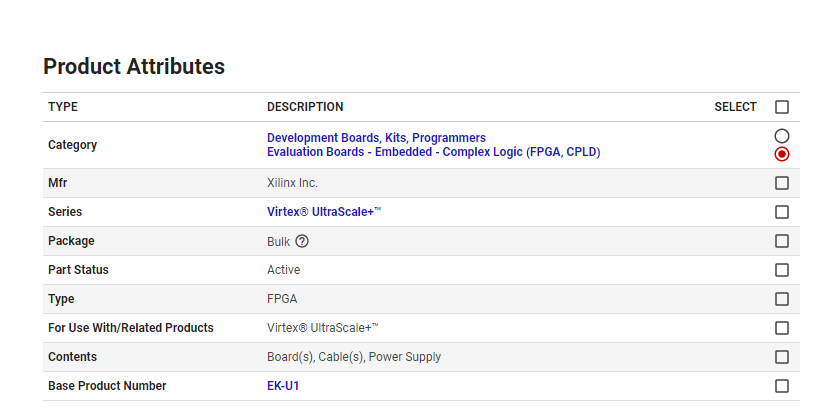Click the EK-U1 base product number link
Image resolution: width=830 pixels, height=411 pixels.
tap(283, 386)
